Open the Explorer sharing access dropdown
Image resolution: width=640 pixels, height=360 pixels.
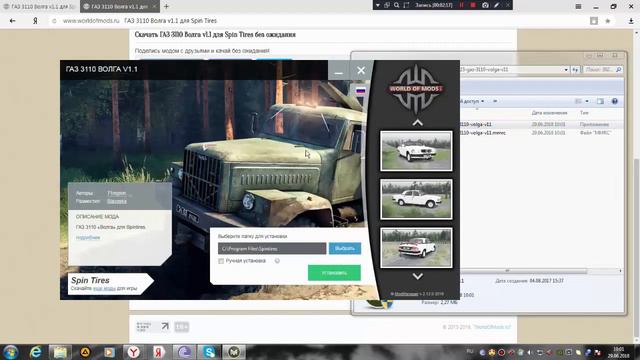(x=473, y=101)
